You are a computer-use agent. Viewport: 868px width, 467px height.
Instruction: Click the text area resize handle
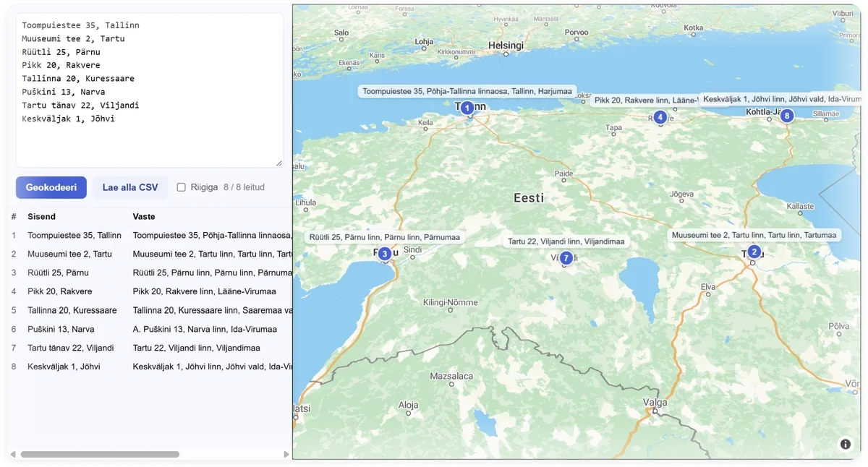tap(279, 163)
